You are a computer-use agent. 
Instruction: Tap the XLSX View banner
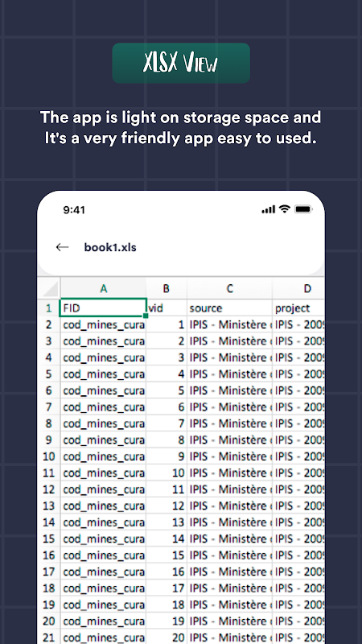[x=181, y=64]
